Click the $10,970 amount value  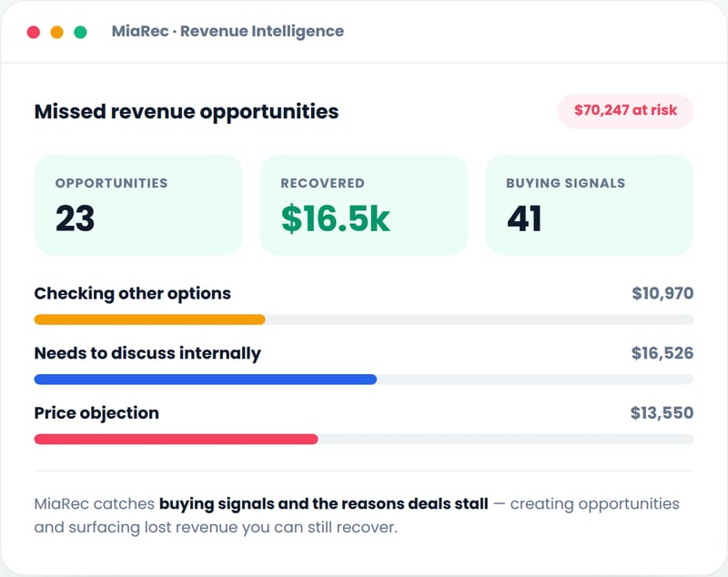(662, 293)
